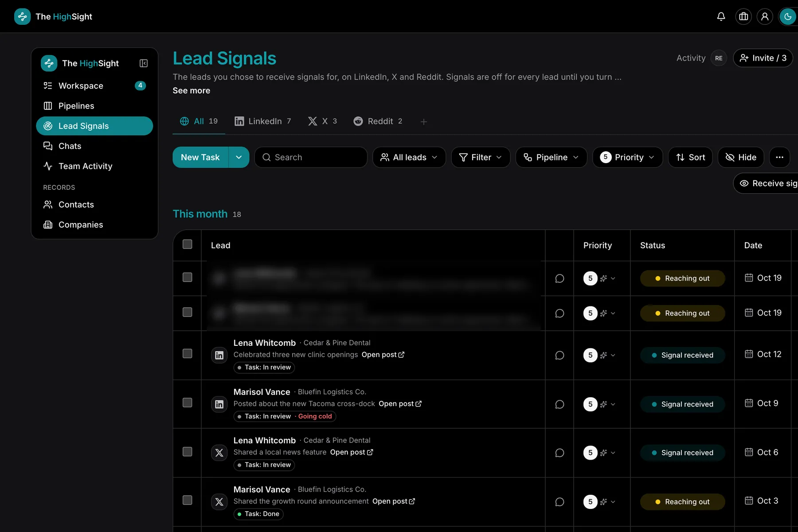Check the box for Lena Whitcomb Oct 6 row

click(x=188, y=452)
